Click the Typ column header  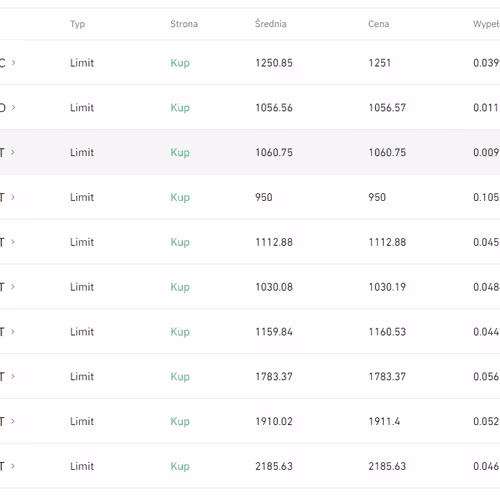(x=77, y=24)
